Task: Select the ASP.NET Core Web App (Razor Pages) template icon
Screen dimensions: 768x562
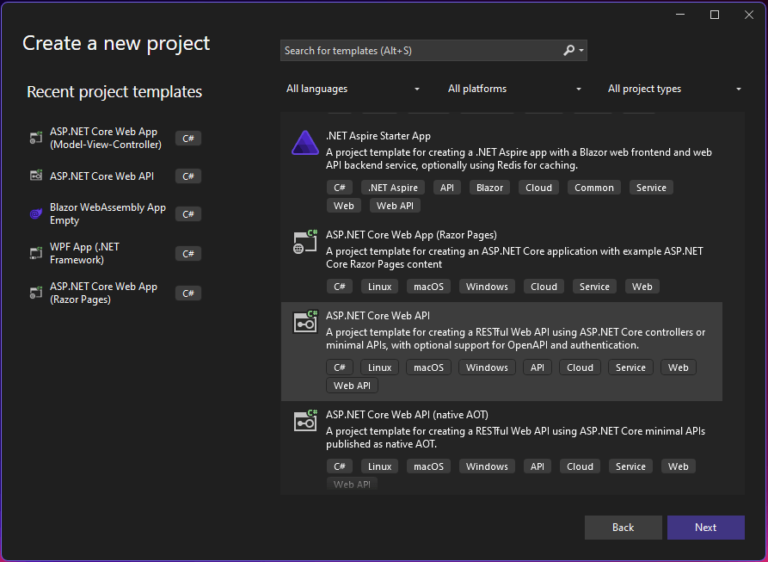Action: click(x=305, y=242)
